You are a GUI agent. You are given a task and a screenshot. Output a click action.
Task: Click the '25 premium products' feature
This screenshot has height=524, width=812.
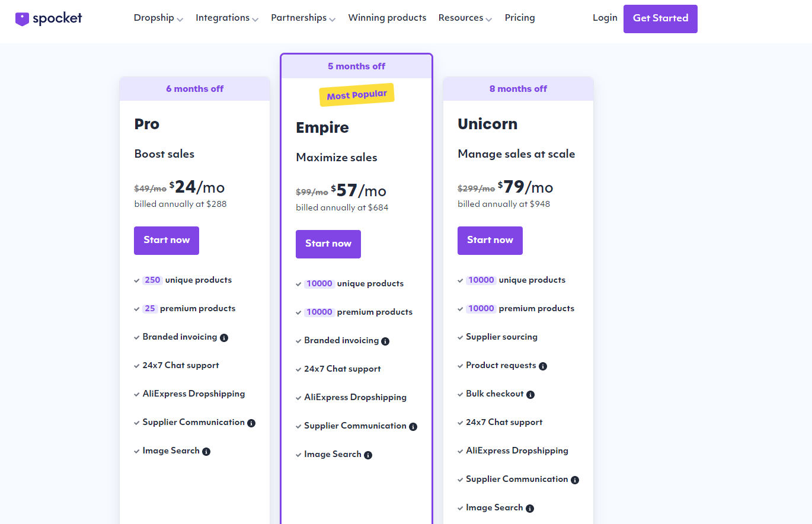[188, 309]
